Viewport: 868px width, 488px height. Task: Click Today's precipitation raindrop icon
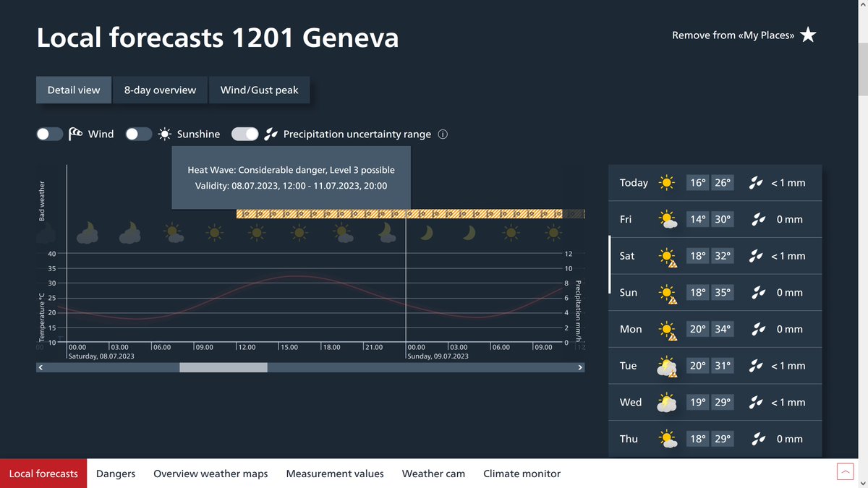coord(756,183)
